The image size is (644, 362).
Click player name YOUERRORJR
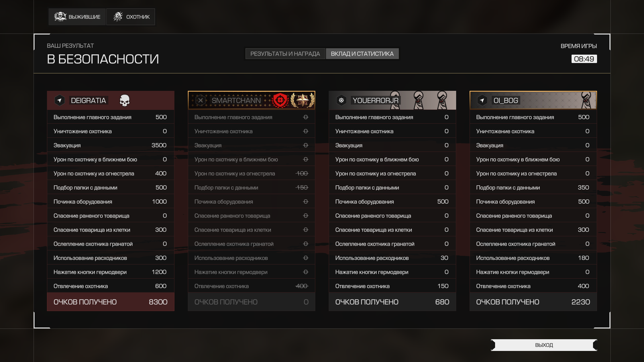[x=375, y=101]
